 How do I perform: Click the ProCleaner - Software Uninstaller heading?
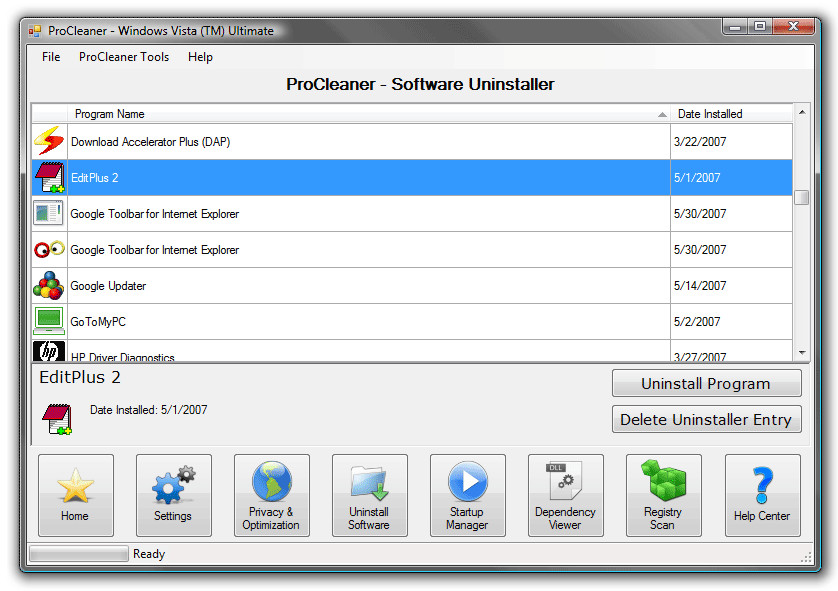(x=420, y=84)
